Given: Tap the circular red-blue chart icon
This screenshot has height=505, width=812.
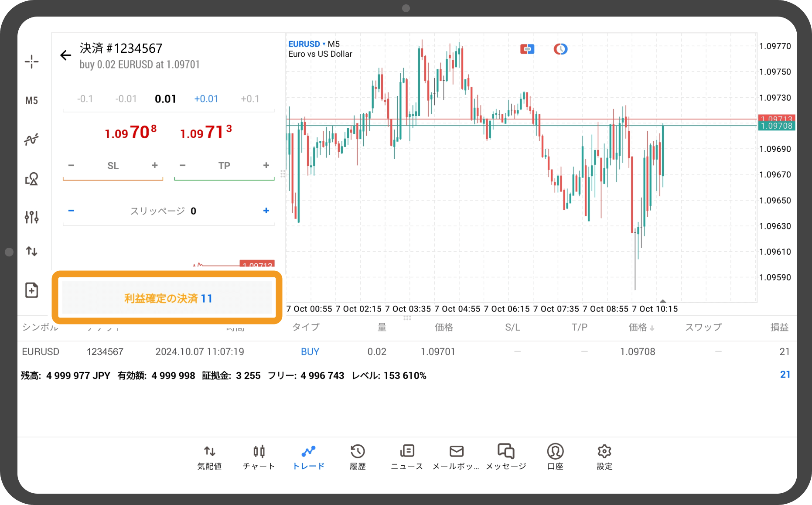Looking at the screenshot, I should click(560, 49).
